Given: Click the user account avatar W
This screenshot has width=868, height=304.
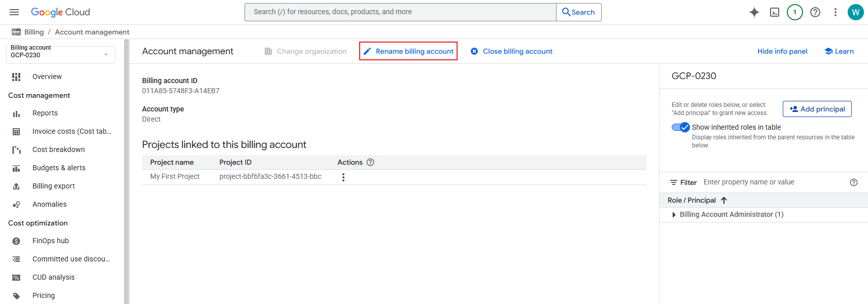Looking at the screenshot, I should 855,12.
